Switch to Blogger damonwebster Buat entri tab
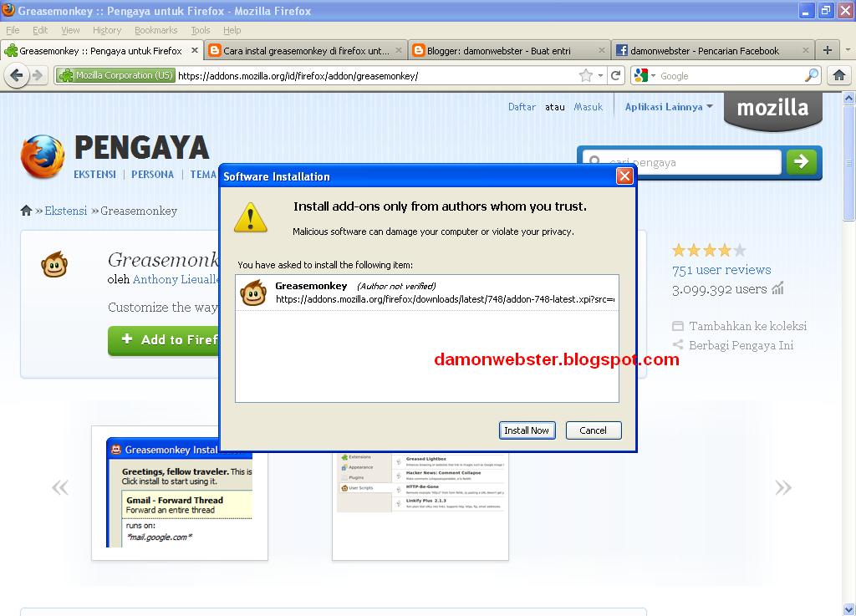 pos(509,51)
